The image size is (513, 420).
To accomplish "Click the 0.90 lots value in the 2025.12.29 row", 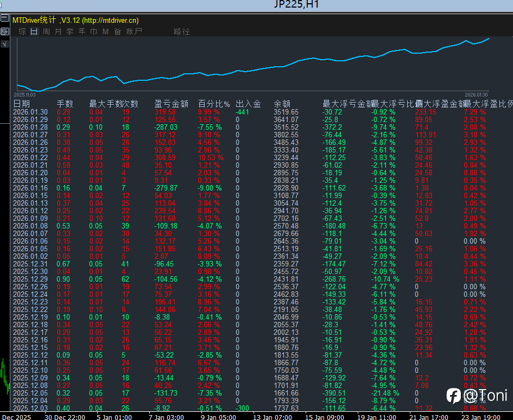I will click(63, 279).
